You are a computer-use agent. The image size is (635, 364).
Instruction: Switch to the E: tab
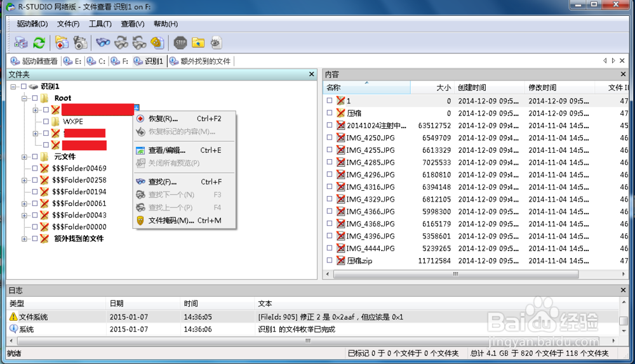(x=73, y=61)
